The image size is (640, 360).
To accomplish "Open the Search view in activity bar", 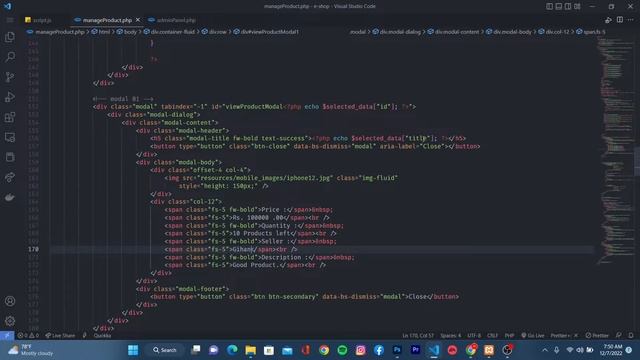I will (10, 57).
